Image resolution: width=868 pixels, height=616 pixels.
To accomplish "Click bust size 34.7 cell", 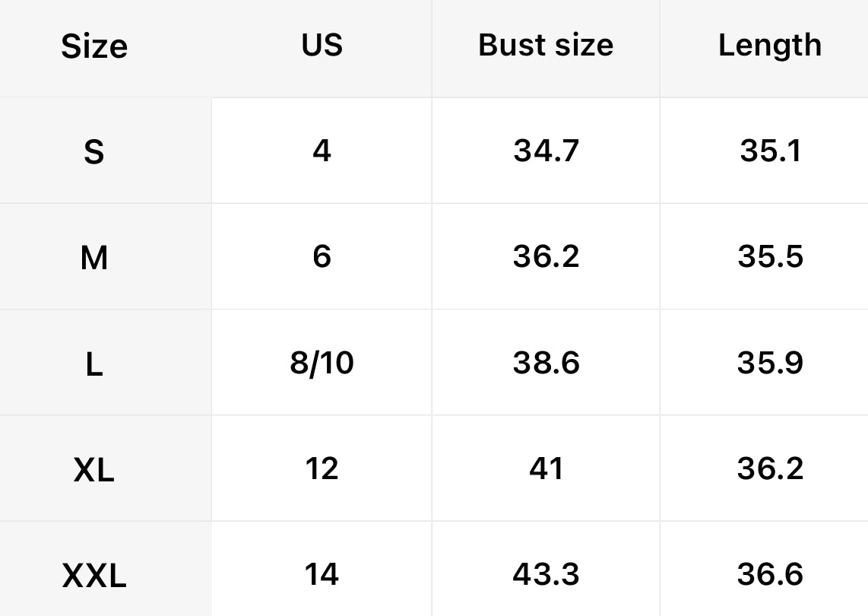I will tap(546, 151).
